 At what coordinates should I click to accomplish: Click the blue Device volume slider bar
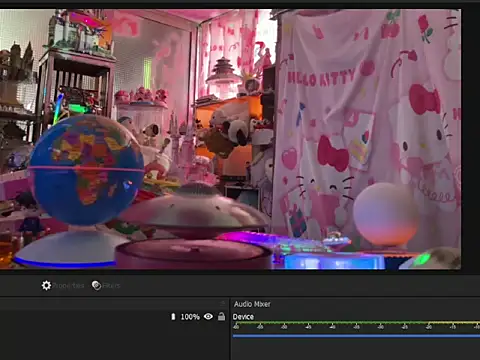click(x=356, y=336)
